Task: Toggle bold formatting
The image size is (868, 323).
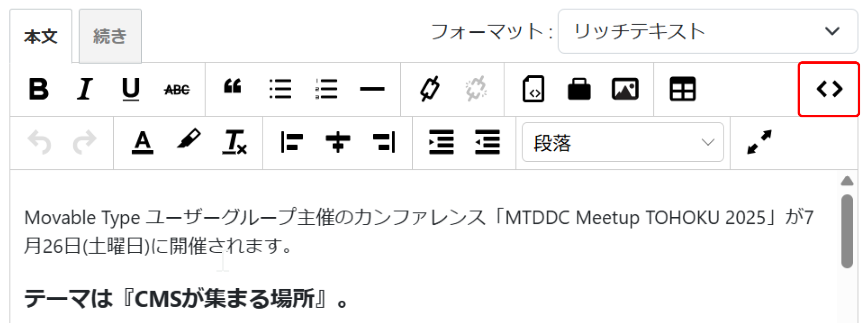Action: click(39, 89)
